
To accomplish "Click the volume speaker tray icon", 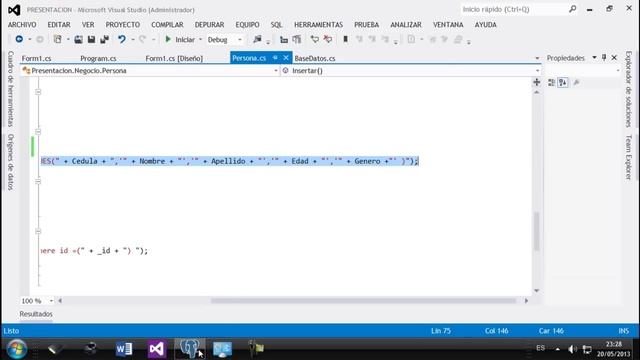I will (572, 349).
